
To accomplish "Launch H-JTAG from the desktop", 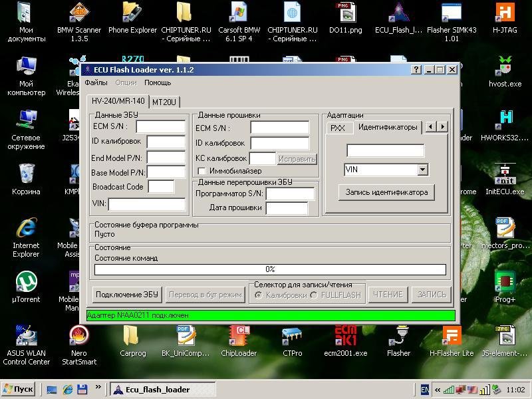I will 505,13.
